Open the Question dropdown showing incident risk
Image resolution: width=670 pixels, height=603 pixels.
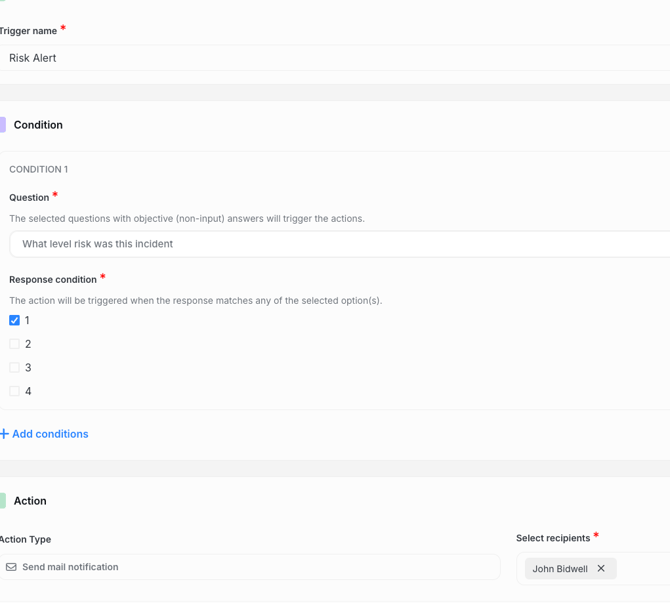[340, 244]
